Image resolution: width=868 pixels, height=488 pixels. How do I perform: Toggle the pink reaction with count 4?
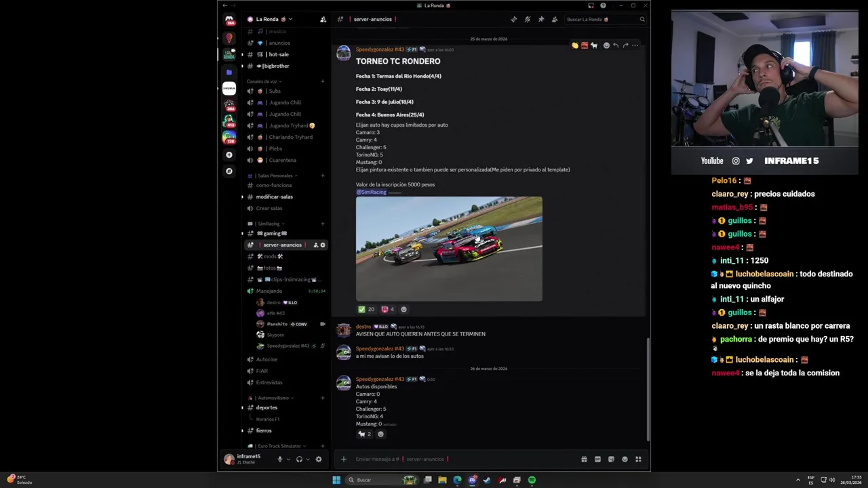click(388, 309)
